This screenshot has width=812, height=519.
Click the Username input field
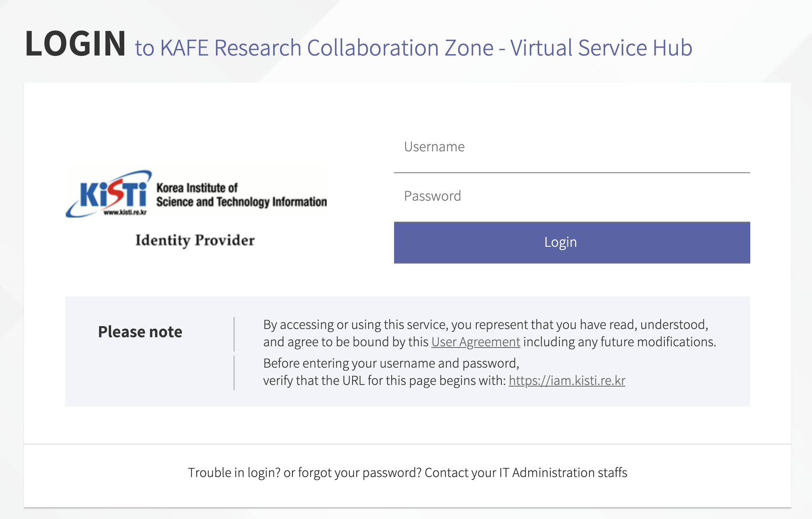[572, 147]
